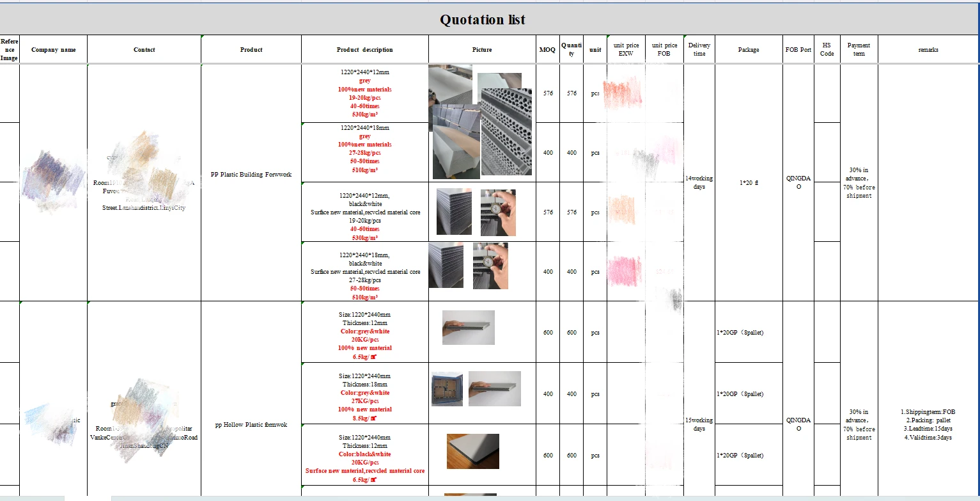The width and height of the screenshot is (980, 501).
Task: Click the hand holding hollow panel photo
Action: point(468,328)
